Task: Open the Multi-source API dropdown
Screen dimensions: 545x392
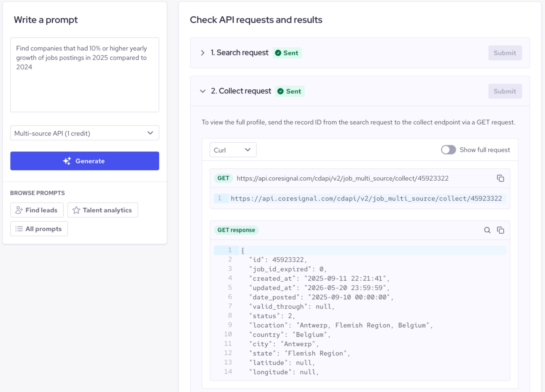Action: (85, 133)
